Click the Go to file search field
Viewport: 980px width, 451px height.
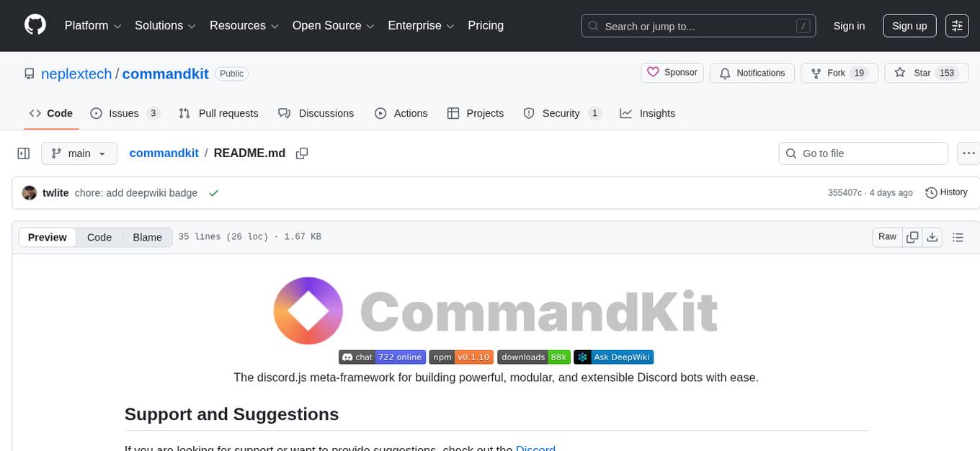click(x=863, y=153)
